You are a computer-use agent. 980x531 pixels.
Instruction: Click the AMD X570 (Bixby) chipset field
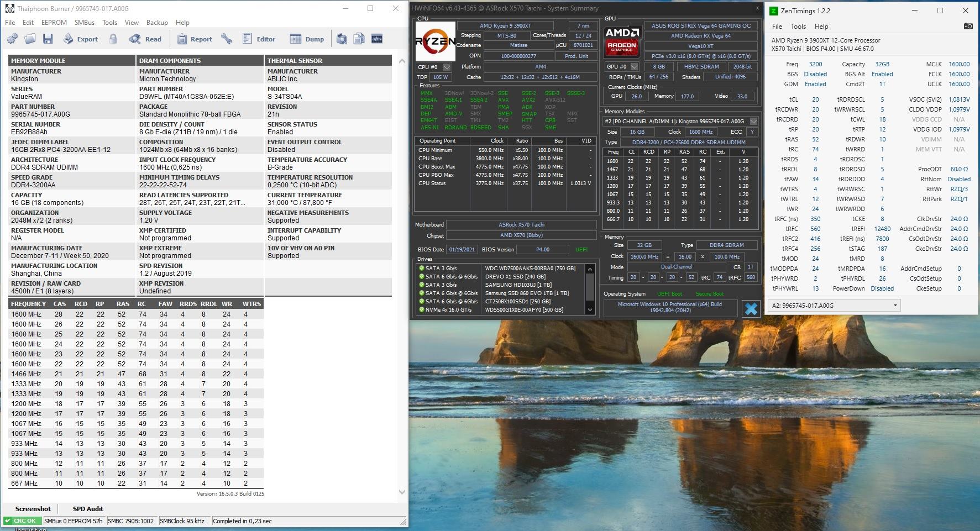[521, 235]
